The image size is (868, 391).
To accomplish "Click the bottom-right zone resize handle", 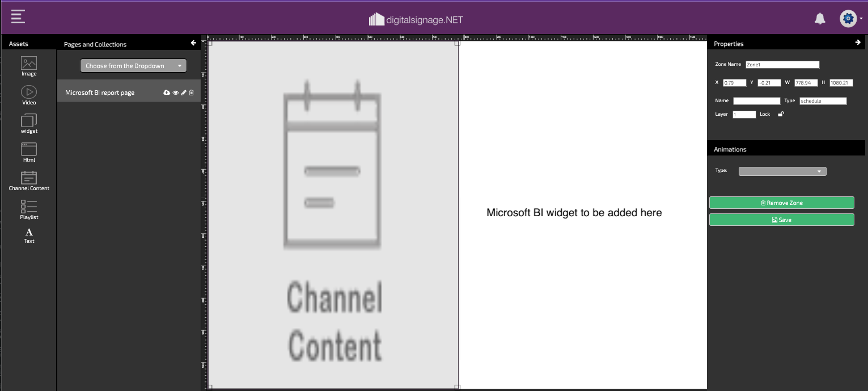I will [x=458, y=387].
